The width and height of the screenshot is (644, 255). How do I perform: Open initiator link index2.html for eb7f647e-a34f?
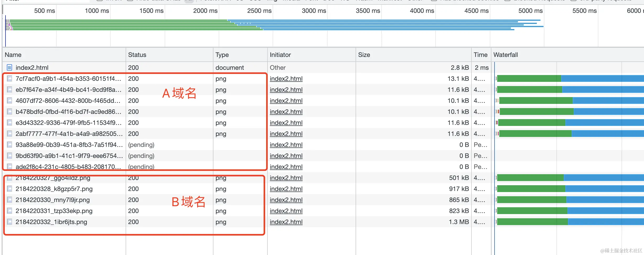click(x=286, y=90)
